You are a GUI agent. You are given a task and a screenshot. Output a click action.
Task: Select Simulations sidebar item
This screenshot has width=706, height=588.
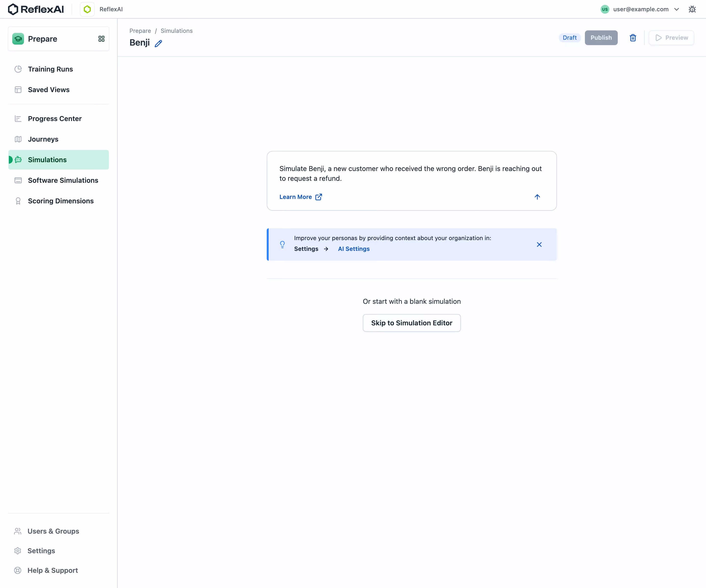(x=59, y=159)
